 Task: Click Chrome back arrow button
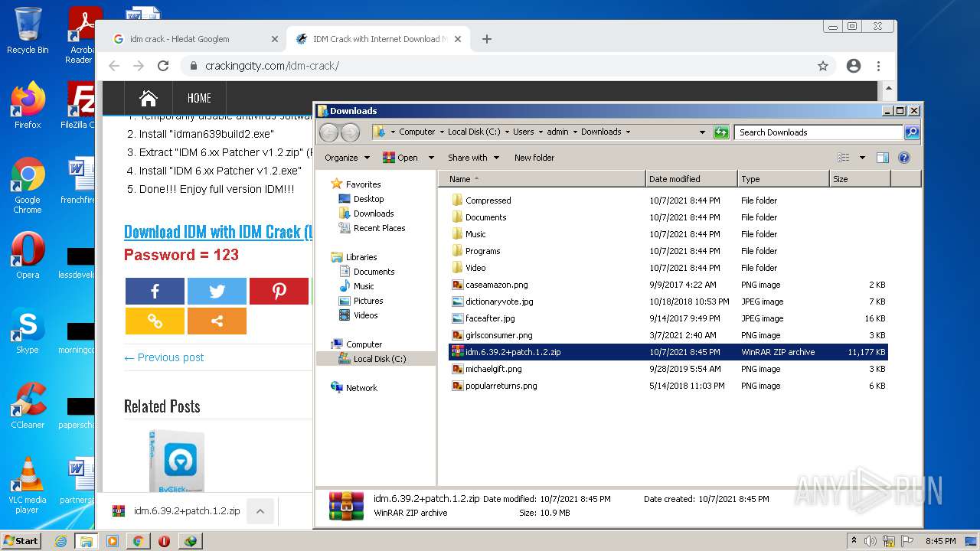114,66
